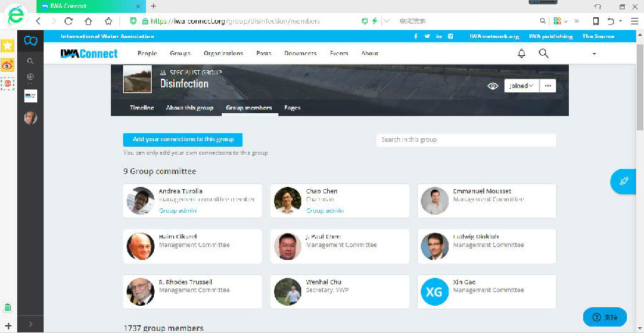Click Add your connections to this group
Screen dimensions: 644x333
tap(182, 140)
